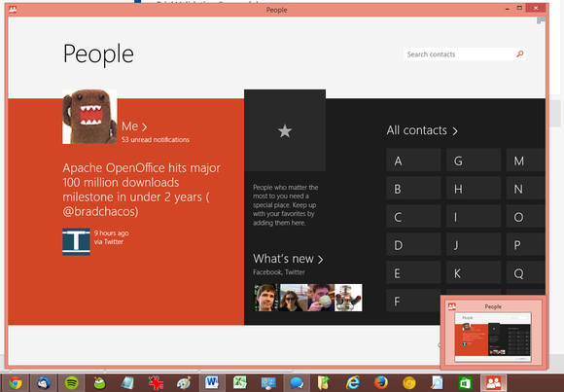Click the grid icon below the close button
The width and height of the screenshot is (564, 392).
541,20
